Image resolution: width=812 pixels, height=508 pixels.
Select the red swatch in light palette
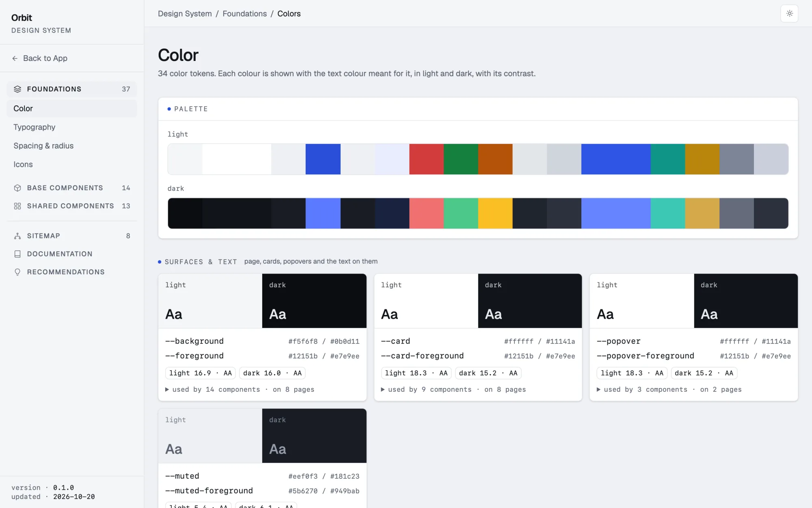click(x=426, y=159)
